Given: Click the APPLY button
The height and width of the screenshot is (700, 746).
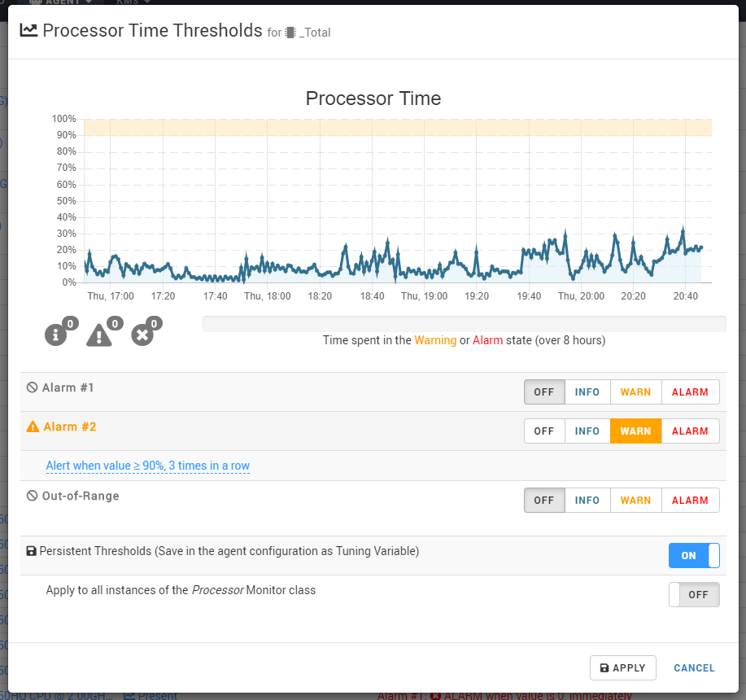Looking at the screenshot, I should point(623,667).
